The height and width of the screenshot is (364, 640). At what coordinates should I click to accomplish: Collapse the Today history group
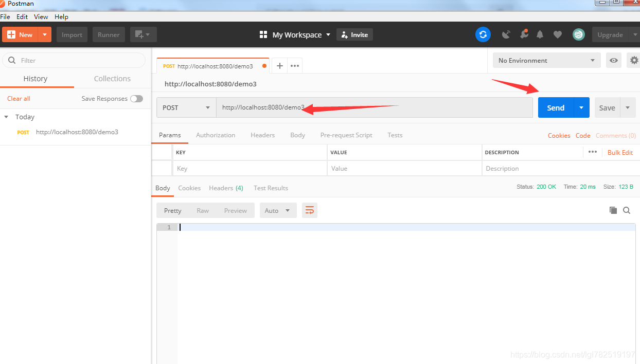[x=6, y=117]
